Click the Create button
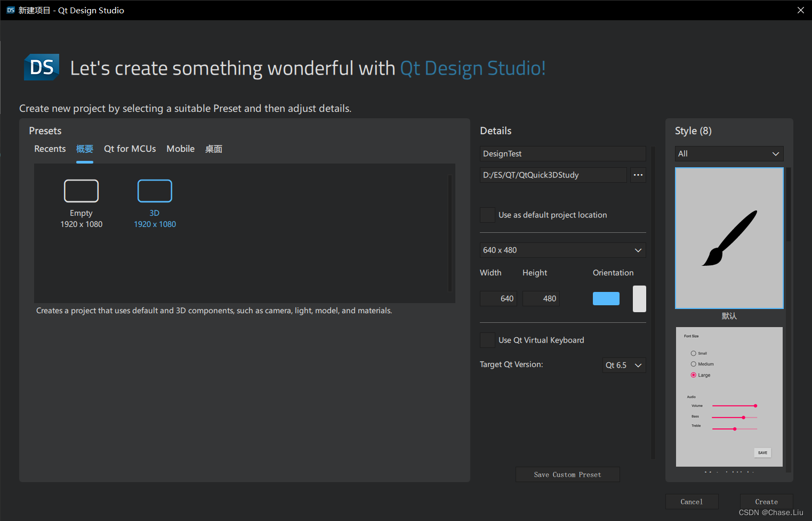Screen dimensions: 812x521 tap(766, 502)
